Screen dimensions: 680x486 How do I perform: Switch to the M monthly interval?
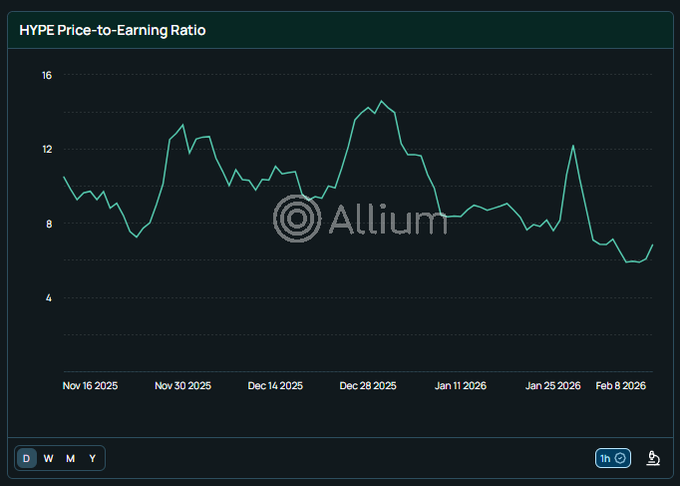point(70,458)
